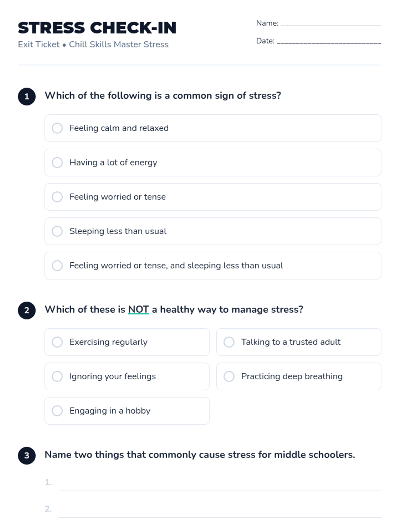Select the 'Feeling calm and relaxed' option
Image resolution: width=399 pixels, height=532 pixels.
[57, 128]
